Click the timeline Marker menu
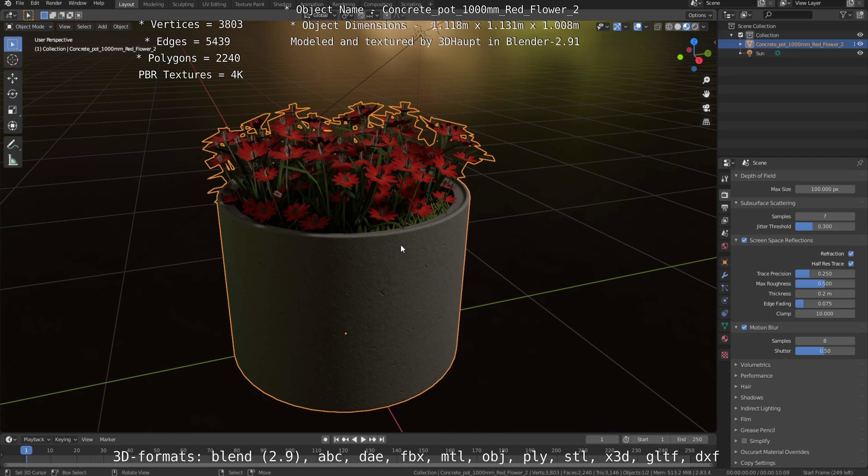The height and width of the screenshot is (476, 868). [x=107, y=439]
